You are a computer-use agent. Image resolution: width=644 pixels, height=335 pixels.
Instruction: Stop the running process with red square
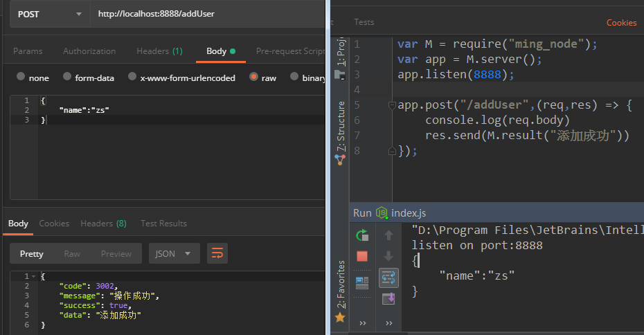point(362,257)
